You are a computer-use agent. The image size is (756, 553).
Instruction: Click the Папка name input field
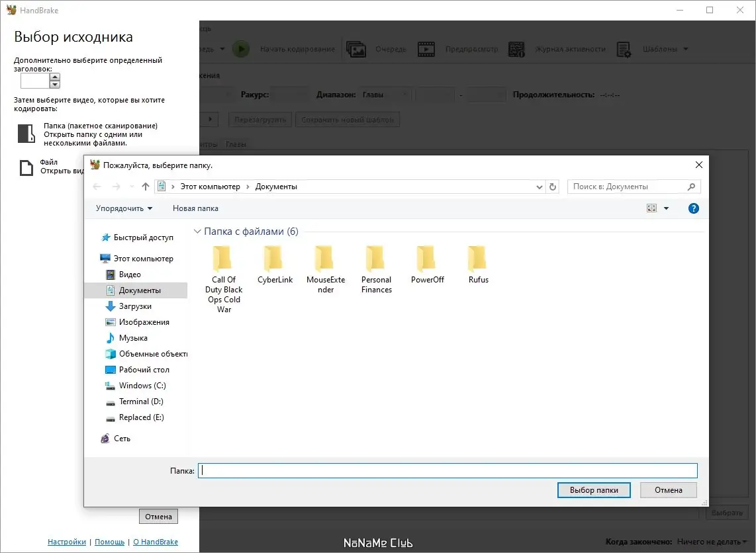click(448, 470)
